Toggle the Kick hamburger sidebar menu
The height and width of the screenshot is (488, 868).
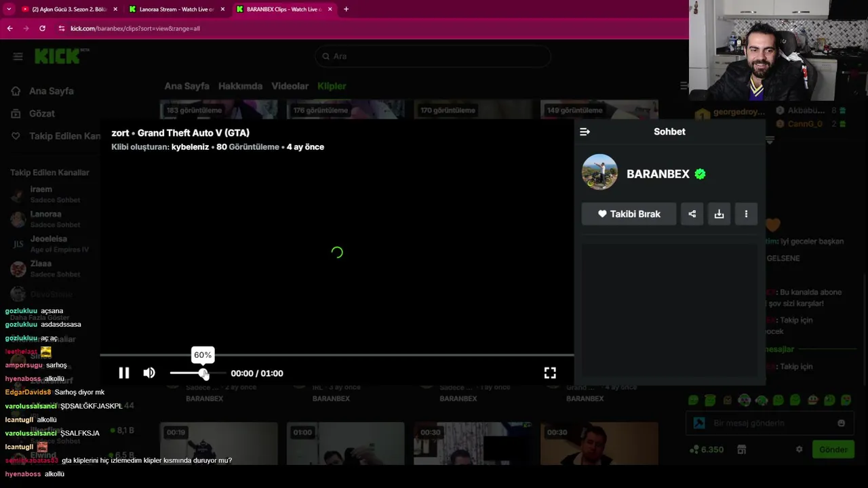[18, 56]
